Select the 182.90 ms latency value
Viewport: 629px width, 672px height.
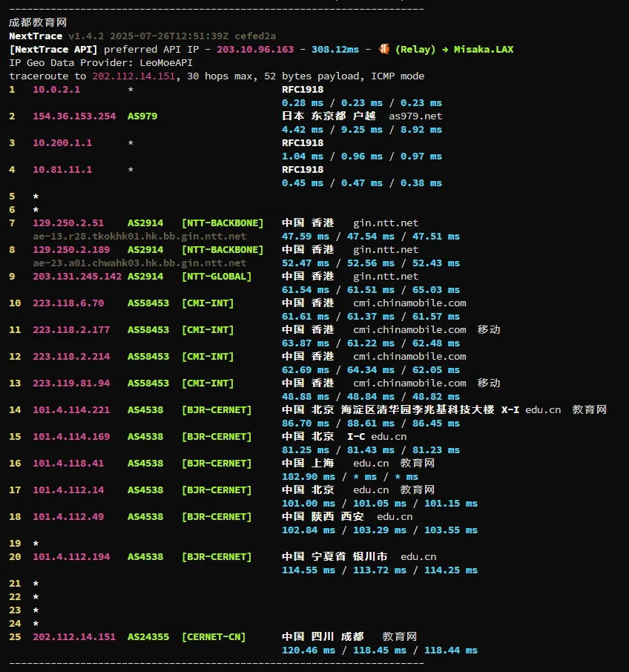click(309, 477)
